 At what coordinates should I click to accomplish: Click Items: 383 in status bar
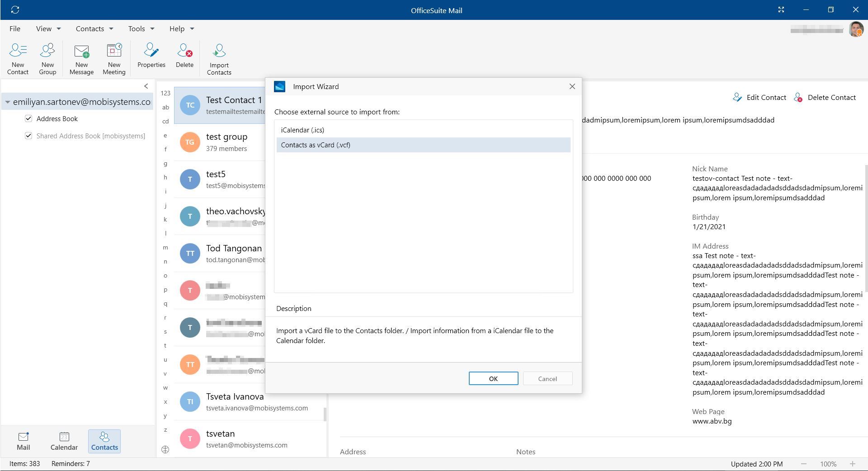[24, 464]
